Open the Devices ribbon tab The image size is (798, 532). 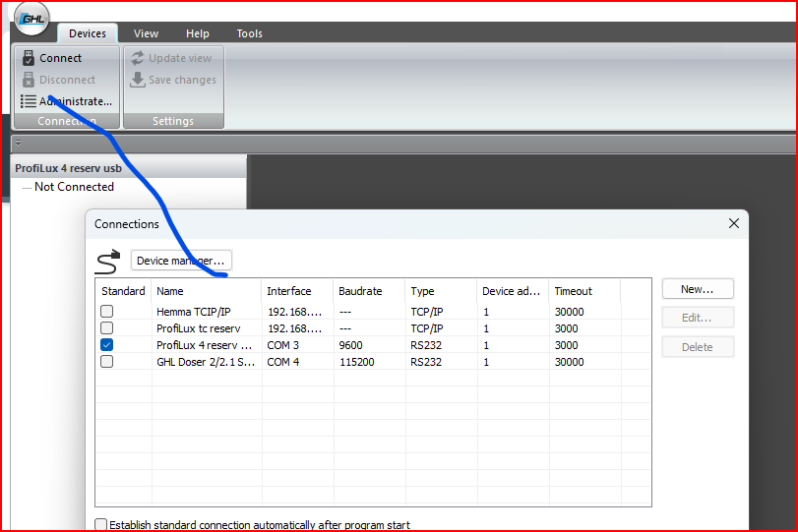(88, 33)
